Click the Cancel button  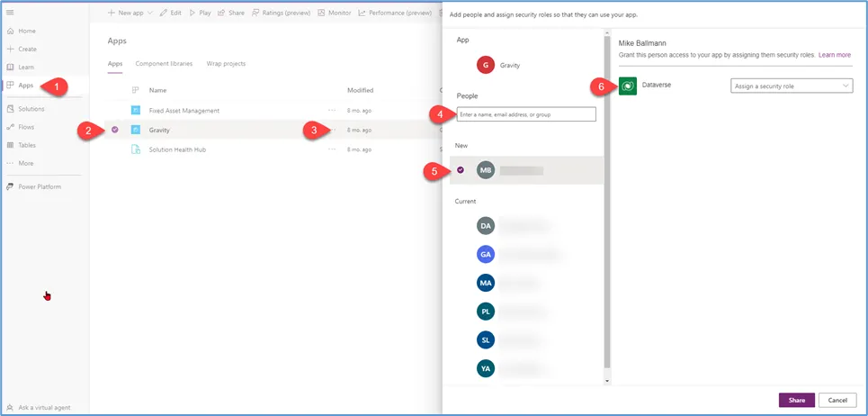tap(837, 400)
